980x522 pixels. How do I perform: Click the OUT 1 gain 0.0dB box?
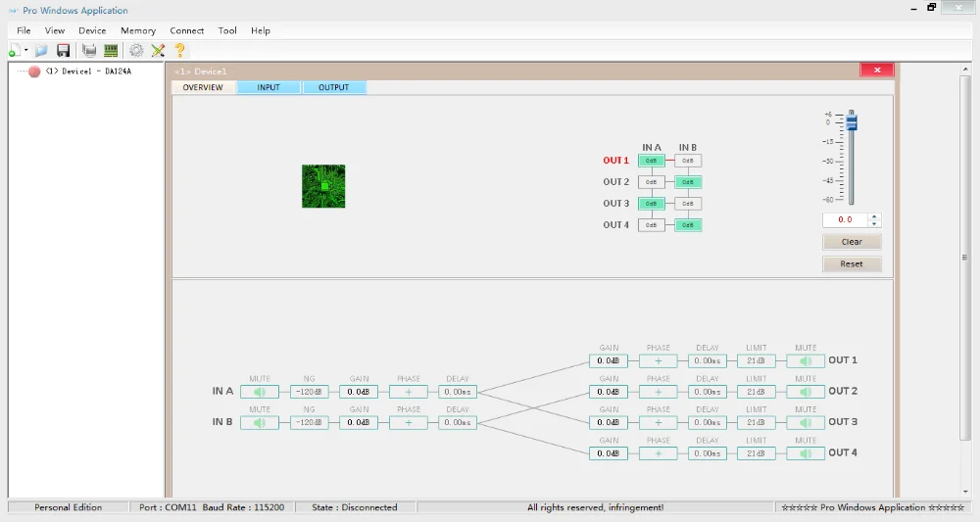609,361
